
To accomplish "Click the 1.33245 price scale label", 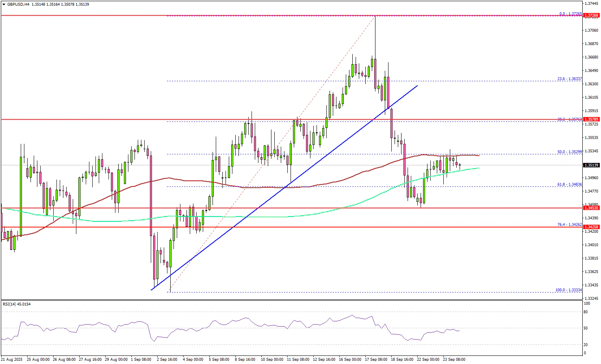I will 591,298.
